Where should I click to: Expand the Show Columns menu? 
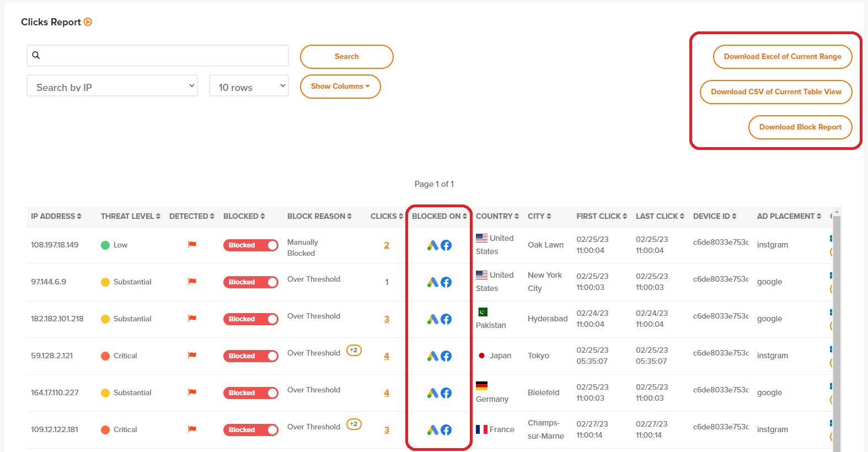click(340, 87)
